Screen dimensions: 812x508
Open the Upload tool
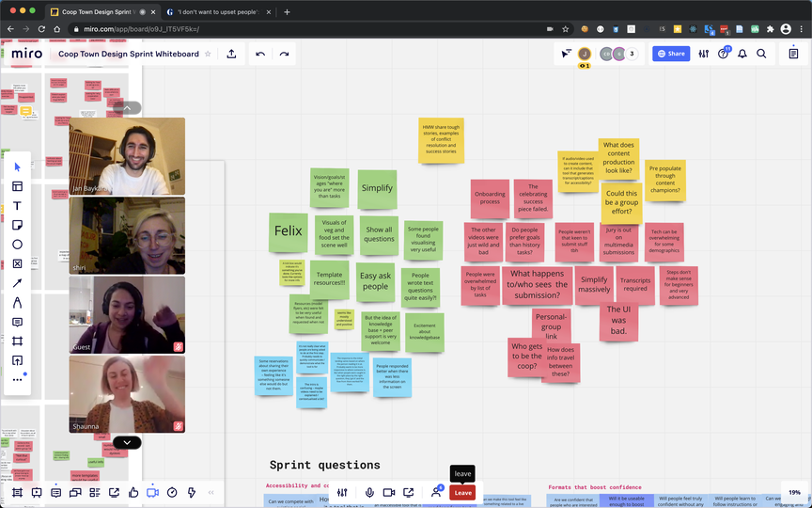(17, 360)
